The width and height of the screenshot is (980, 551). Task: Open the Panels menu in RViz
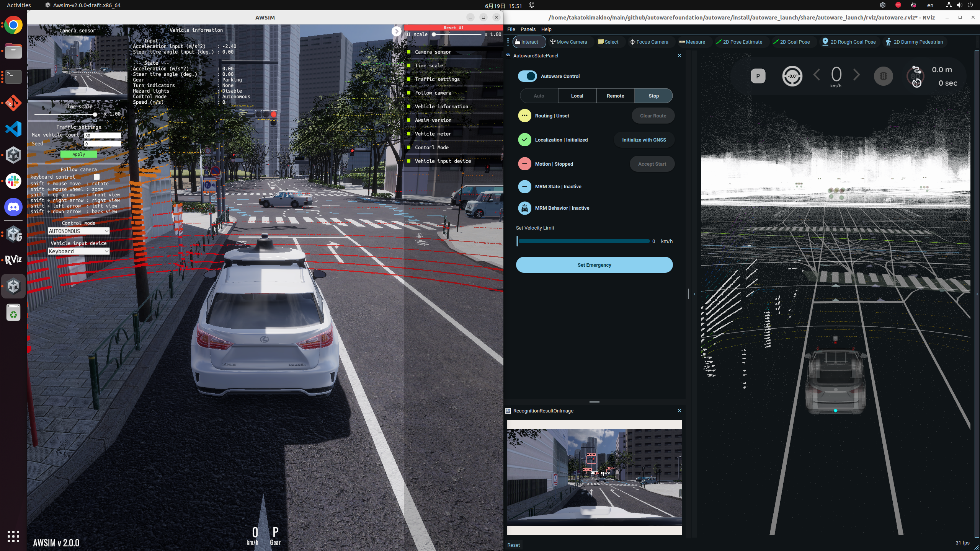pos(528,29)
